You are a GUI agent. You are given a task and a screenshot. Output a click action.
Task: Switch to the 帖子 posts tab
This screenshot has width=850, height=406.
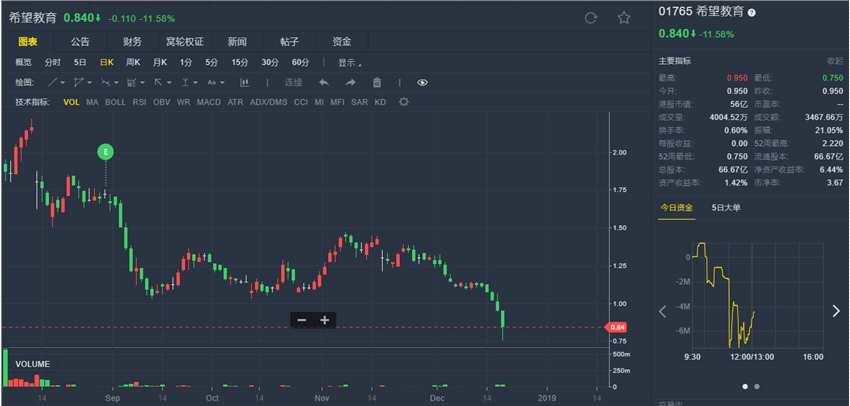[x=289, y=42]
